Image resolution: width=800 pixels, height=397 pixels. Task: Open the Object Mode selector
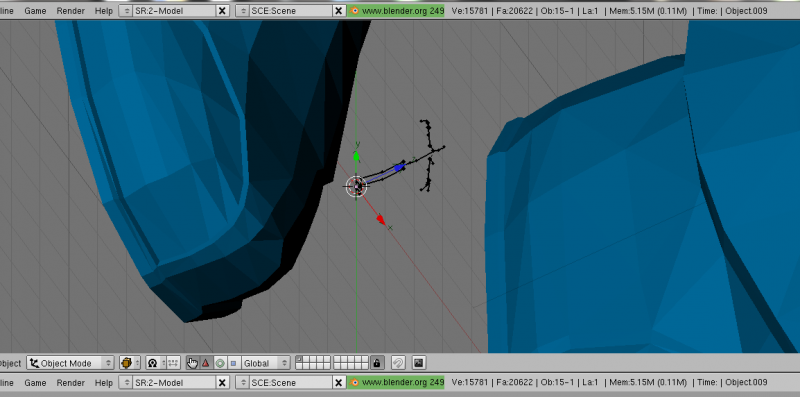pos(70,363)
